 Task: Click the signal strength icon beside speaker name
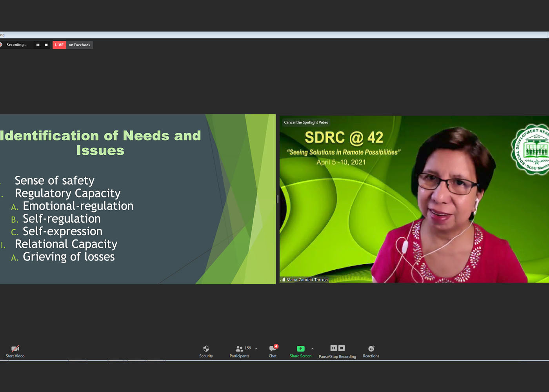point(283,279)
